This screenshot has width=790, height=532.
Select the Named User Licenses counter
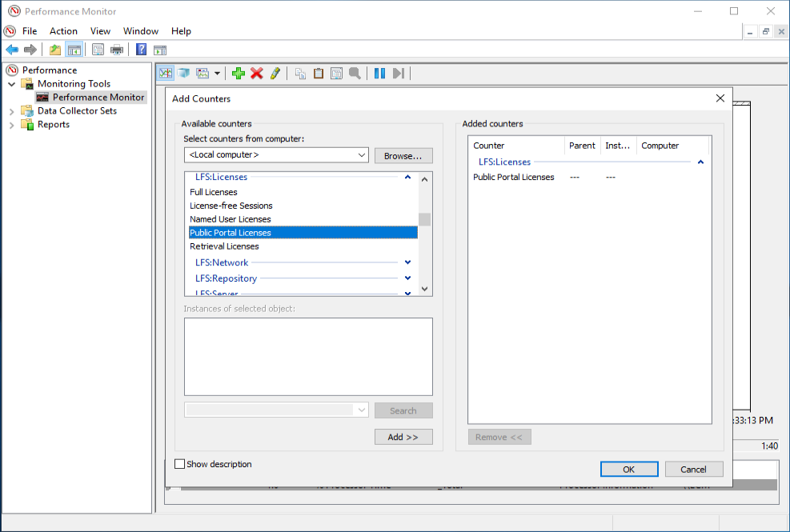tap(231, 219)
